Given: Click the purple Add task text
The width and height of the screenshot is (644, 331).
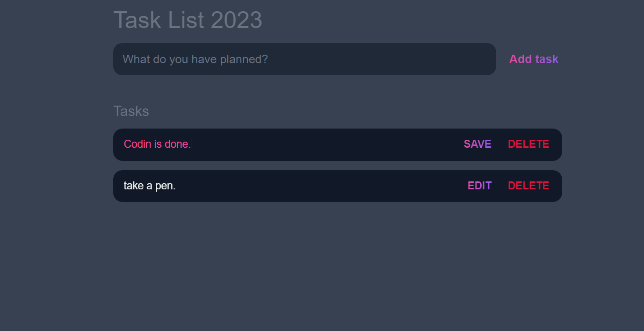Looking at the screenshot, I should click(534, 59).
